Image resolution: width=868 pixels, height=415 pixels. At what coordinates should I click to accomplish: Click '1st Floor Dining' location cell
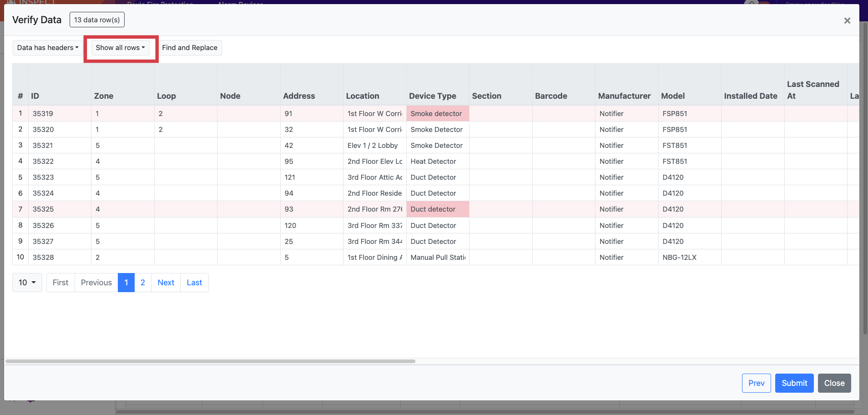375,258
